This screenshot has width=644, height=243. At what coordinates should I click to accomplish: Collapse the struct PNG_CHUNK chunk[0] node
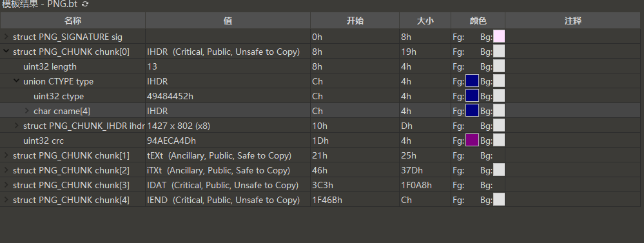coord(6,52)
